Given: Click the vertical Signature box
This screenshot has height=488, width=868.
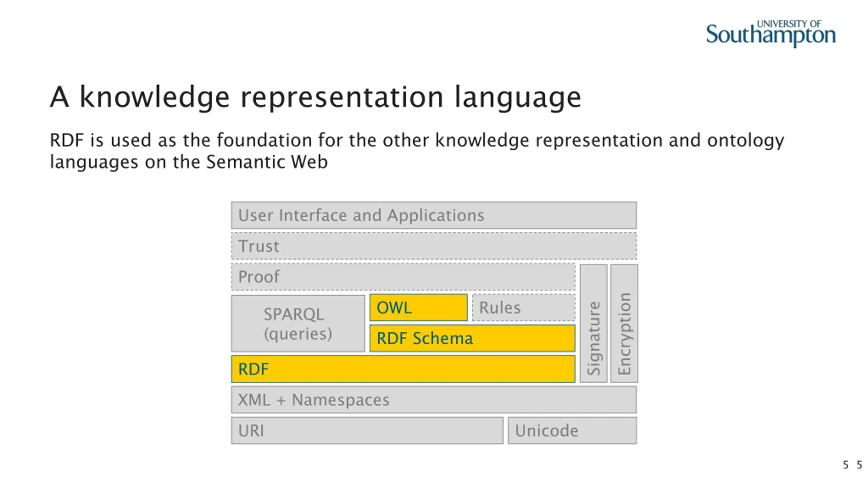Looking at the screenshot, I should (x=593, y=324).
